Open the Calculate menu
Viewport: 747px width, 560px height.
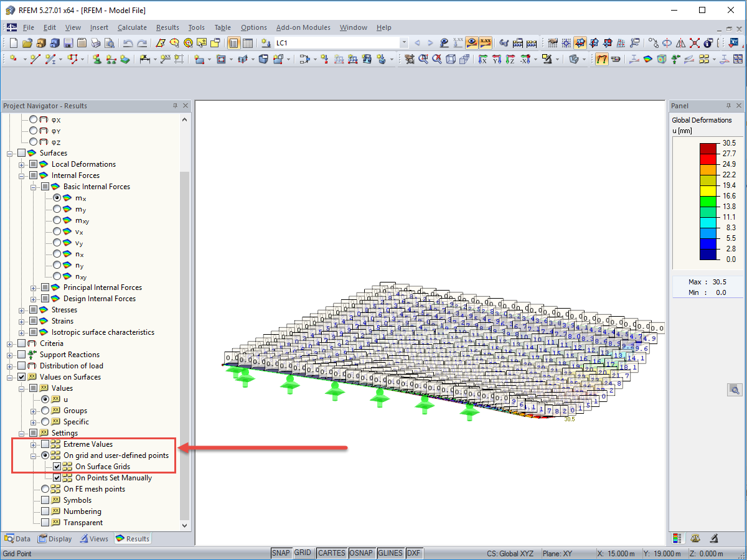pyautogui.click(x=132, y=27)
